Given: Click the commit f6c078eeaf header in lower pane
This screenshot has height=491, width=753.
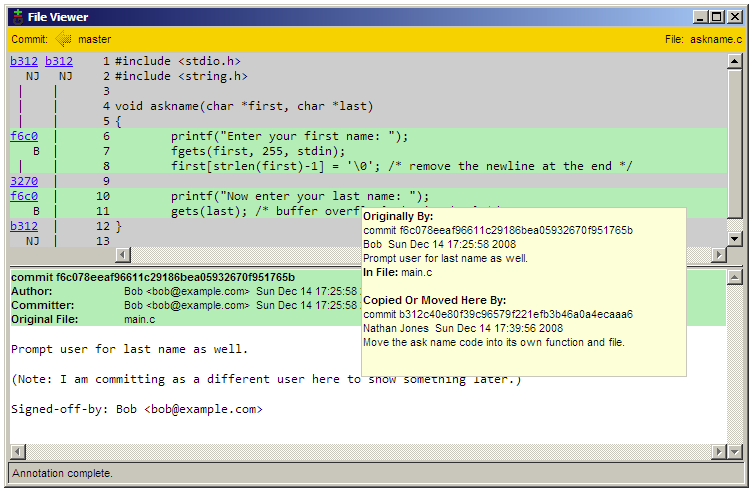Looking at the screenshot, I should (152, 277).
